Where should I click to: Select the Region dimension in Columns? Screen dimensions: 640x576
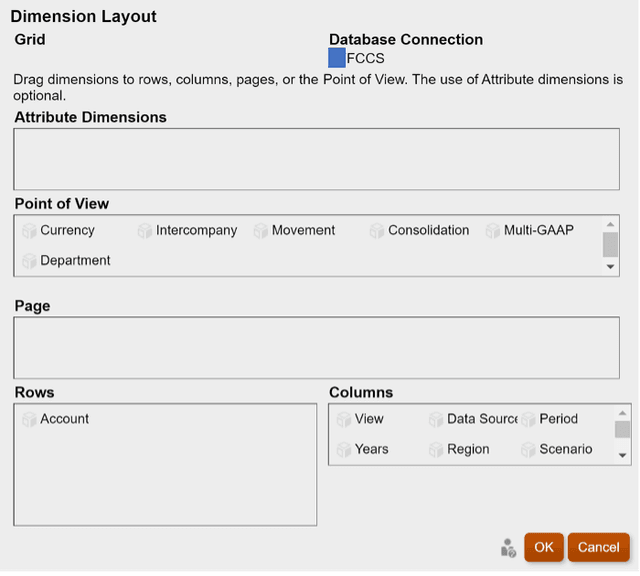[468, 449]
